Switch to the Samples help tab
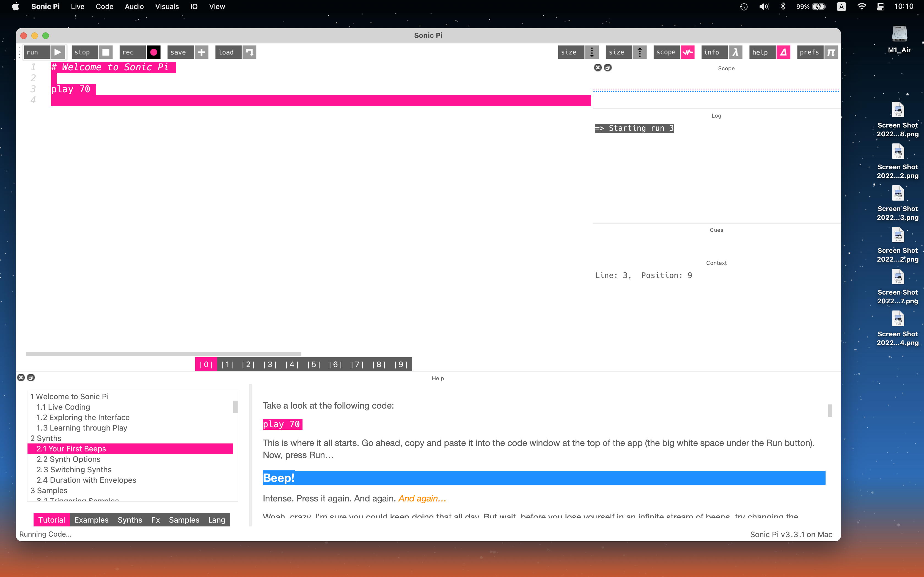924x577 pixels. (x=184, y=520)
